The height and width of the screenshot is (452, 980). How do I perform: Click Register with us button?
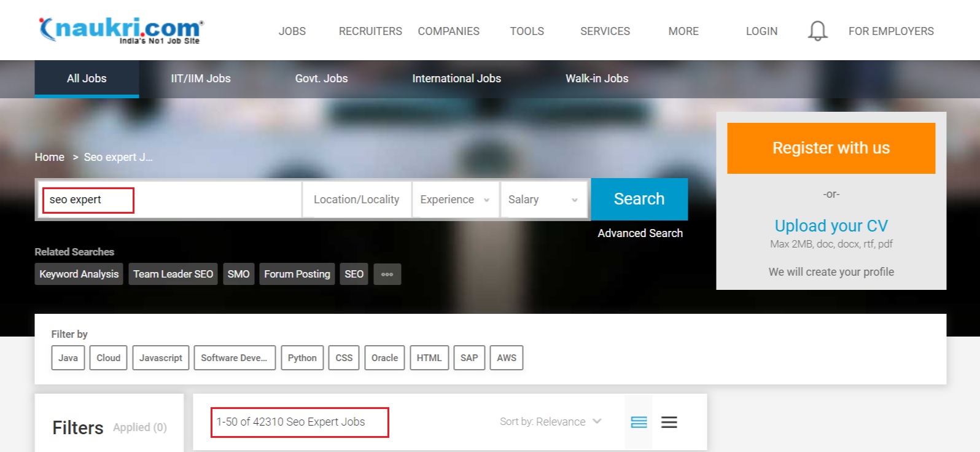(x=831, y=148)
